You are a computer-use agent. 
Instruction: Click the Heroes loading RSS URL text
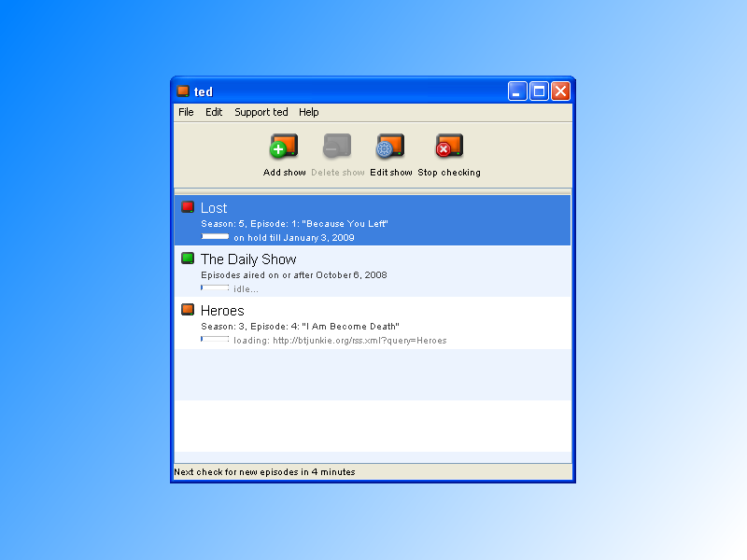pos(340,341)
